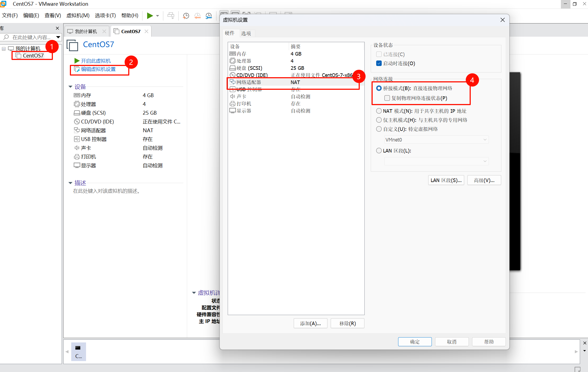Screen dimensions: 588x372
Task: Click the 高级(V)... button
Action: pos(484,180)
